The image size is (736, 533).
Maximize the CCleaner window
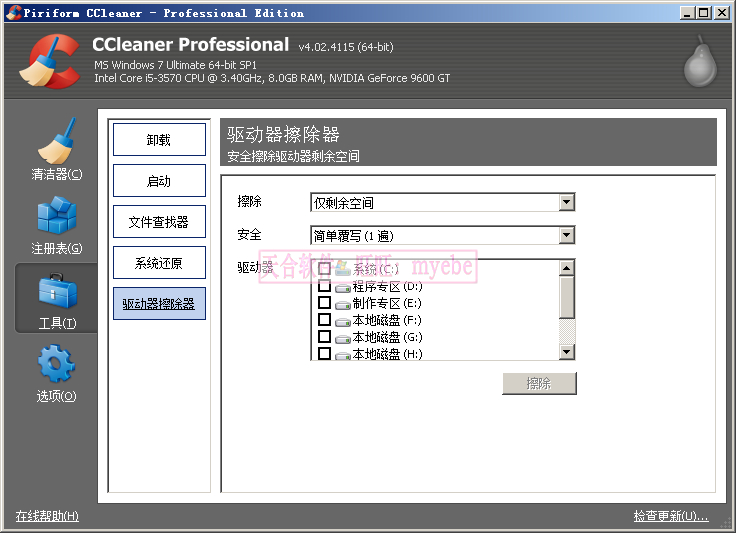coord(704,13)
